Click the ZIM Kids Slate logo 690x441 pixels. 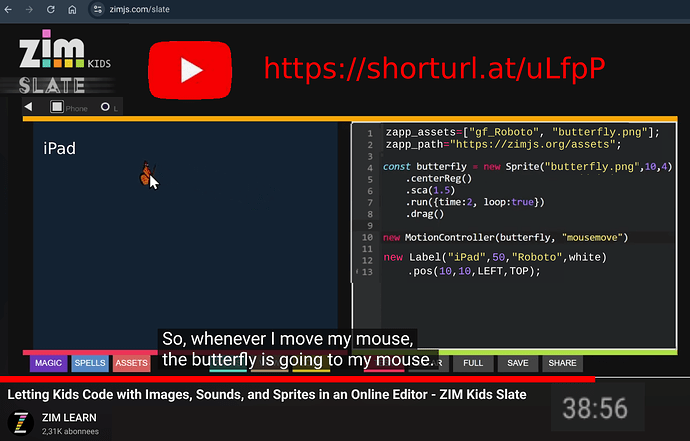pos(65,62)
